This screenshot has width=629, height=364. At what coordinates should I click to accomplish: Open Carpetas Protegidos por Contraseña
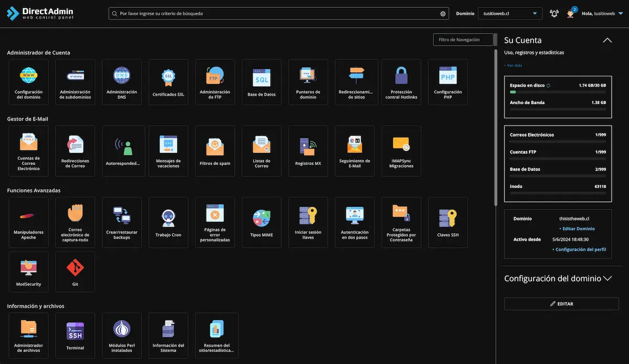click(402, 222)
